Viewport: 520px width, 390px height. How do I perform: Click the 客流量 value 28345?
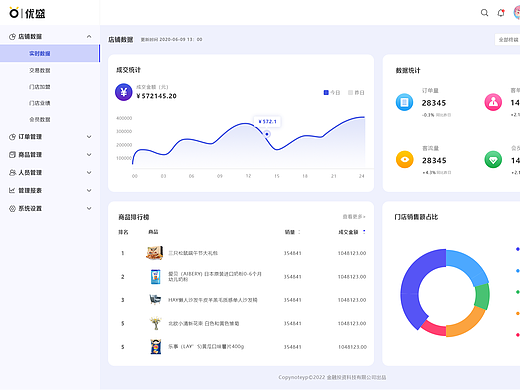pos(434,161)
